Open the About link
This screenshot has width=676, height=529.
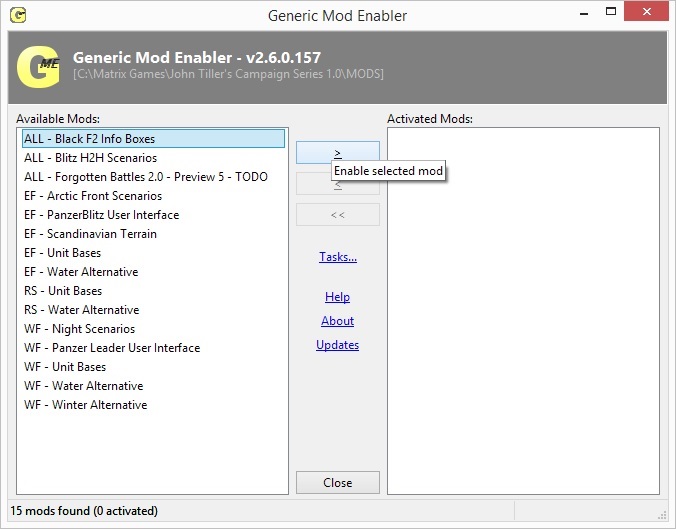click(338, 321)
